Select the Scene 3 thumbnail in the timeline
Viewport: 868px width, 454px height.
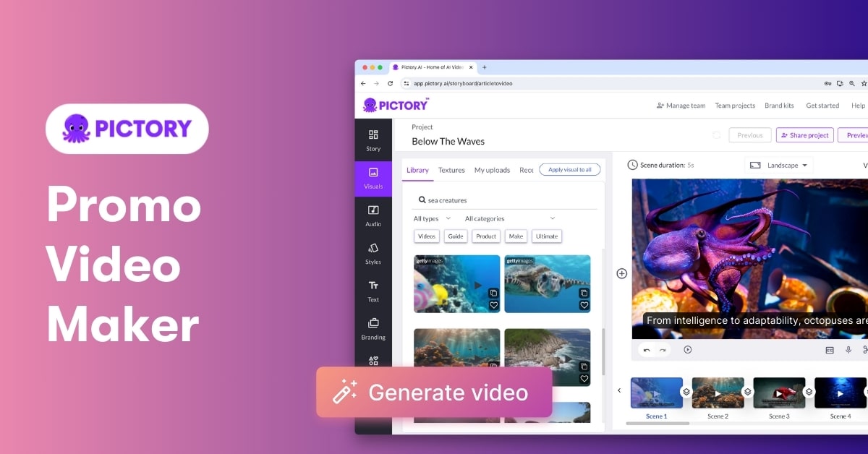point(779,394)
